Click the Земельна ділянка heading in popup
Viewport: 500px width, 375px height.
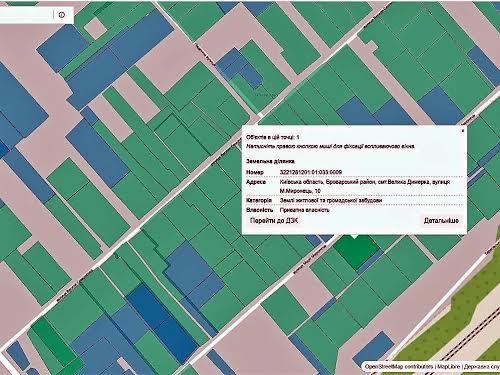270,161
